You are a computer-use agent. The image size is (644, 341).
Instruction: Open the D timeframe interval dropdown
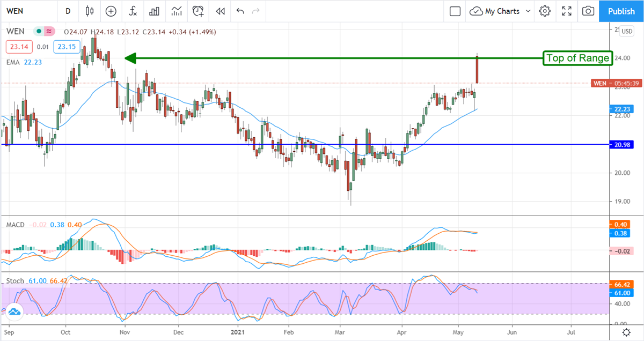coord(68,11)
